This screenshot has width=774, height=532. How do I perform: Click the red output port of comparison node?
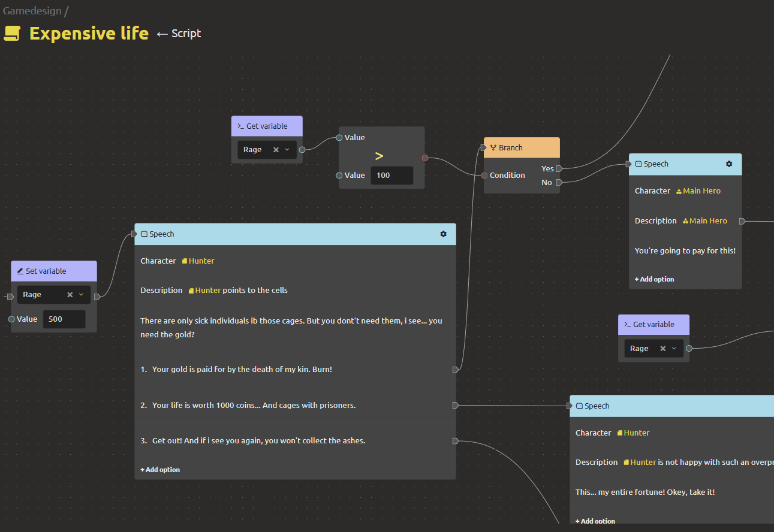pos(425,158)
